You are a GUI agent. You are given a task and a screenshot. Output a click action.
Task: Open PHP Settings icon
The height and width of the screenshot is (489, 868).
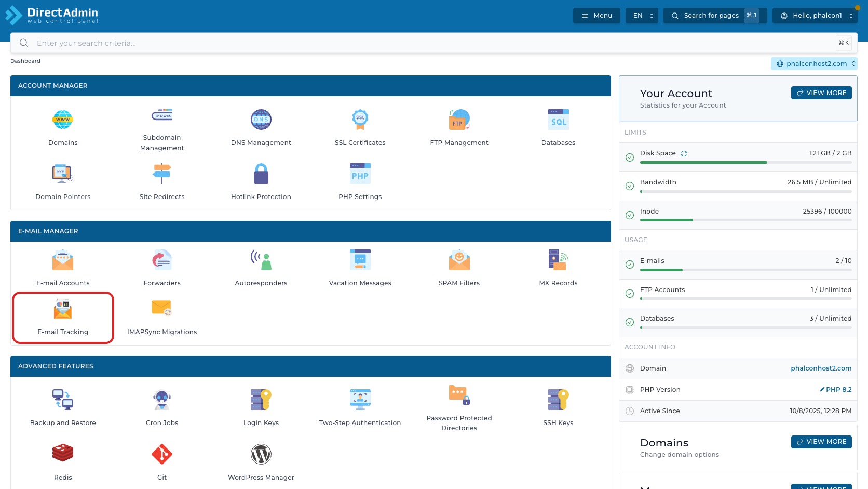tap(360, 174)
